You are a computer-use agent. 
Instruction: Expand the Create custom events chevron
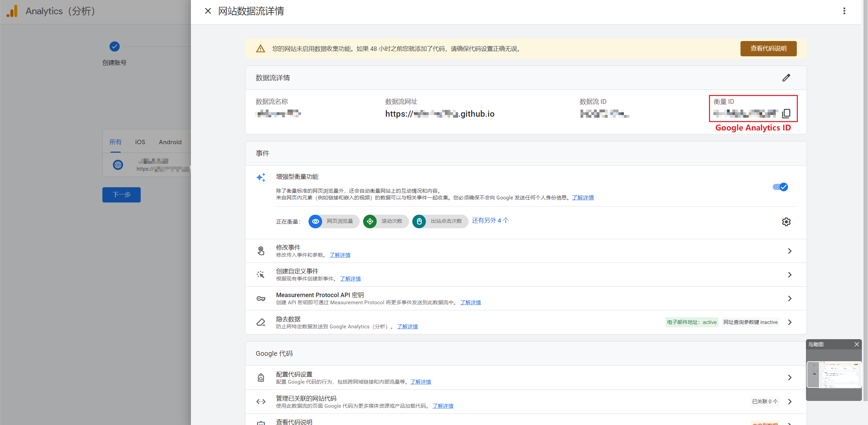(790, 275)
